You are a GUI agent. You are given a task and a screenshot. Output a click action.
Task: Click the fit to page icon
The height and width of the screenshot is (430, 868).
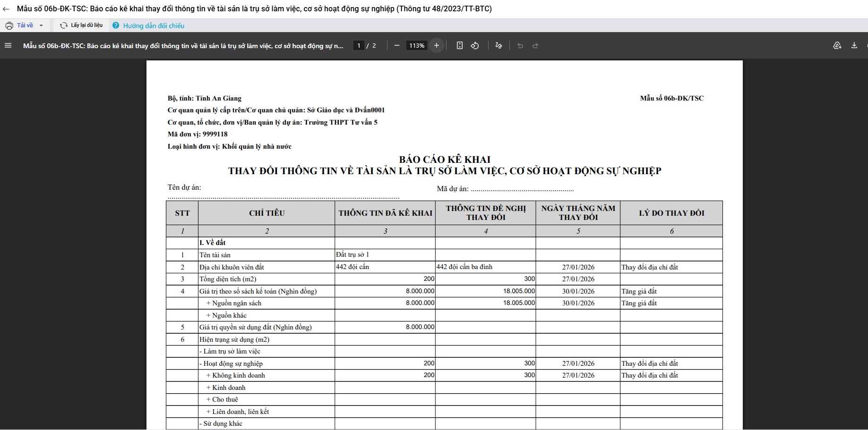pyautogui.click(x=459, y=46)
